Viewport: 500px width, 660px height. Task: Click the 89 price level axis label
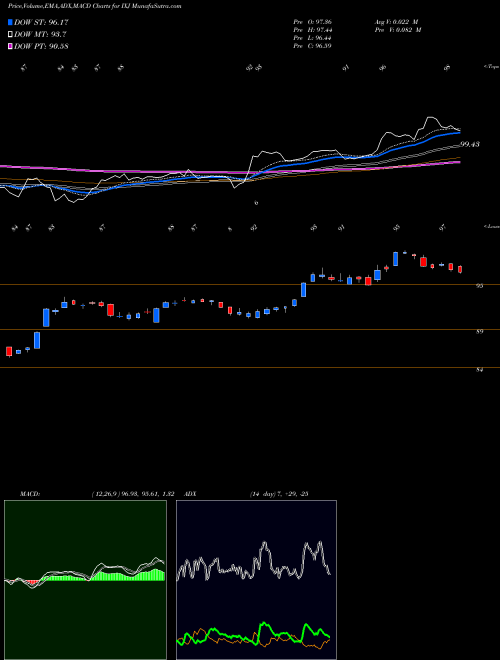[x=479, y=331]
